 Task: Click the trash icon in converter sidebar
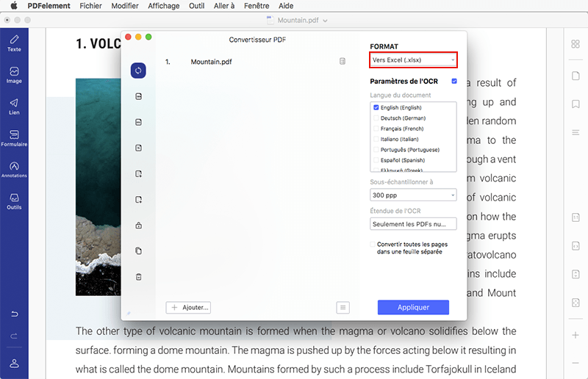pos(138,277)
